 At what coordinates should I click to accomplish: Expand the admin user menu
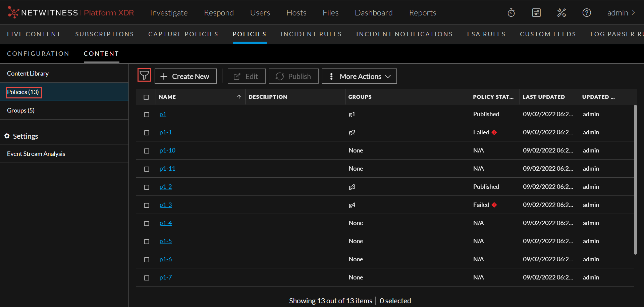621,13
